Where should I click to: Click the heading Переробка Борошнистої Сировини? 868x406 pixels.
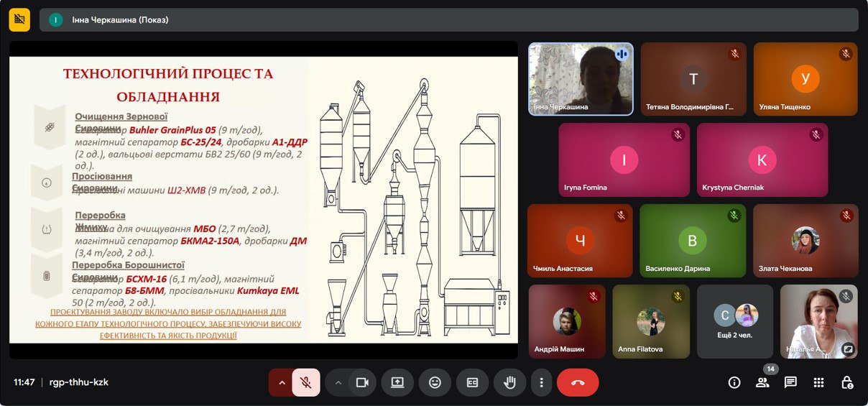pyautogui.click(x=128, y=271)
